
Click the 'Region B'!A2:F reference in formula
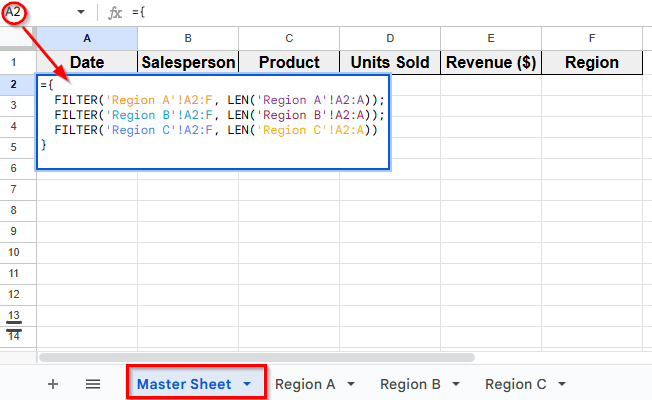click(x=159, y=115)
